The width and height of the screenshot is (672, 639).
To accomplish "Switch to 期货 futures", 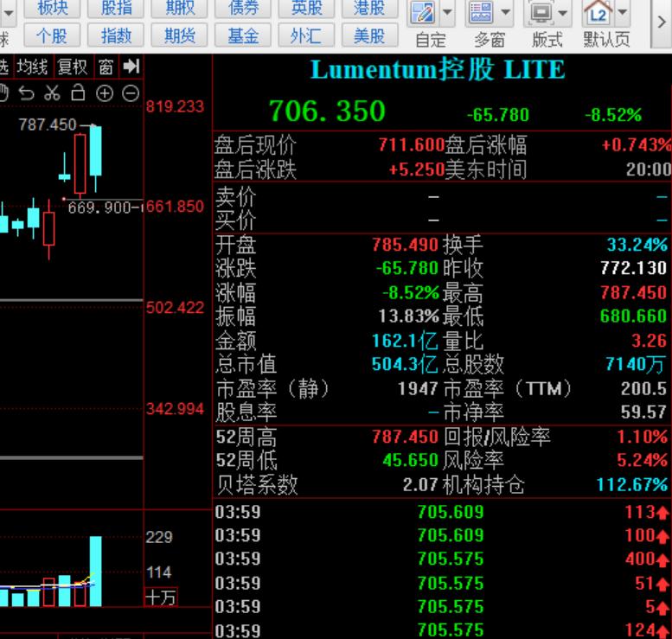I will point(180,35).
